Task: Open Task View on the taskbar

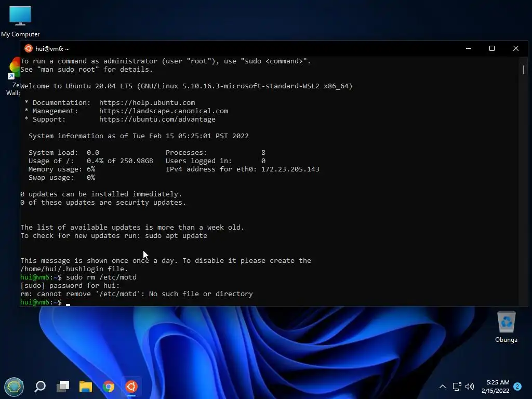Action: [63, 387]
